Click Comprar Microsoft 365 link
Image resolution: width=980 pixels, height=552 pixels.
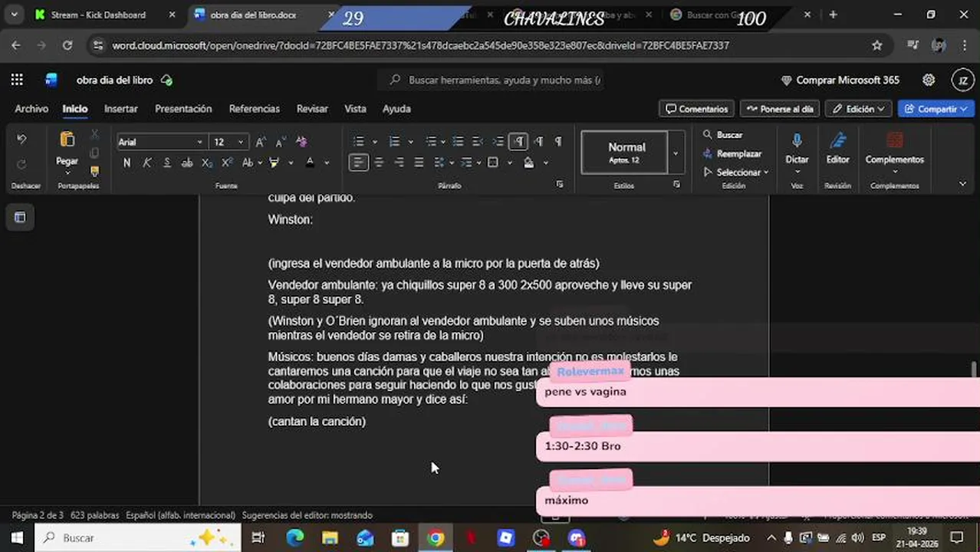pos(840,80)
